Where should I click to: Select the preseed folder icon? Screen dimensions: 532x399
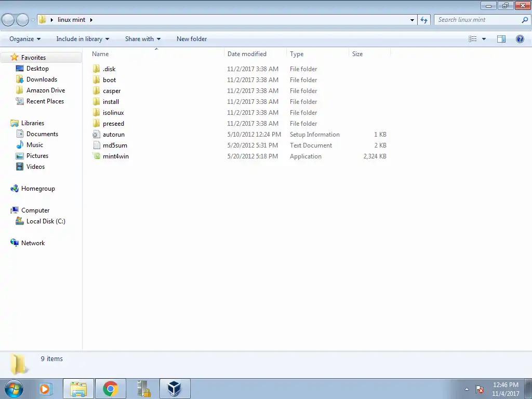[x=97, y=123]
